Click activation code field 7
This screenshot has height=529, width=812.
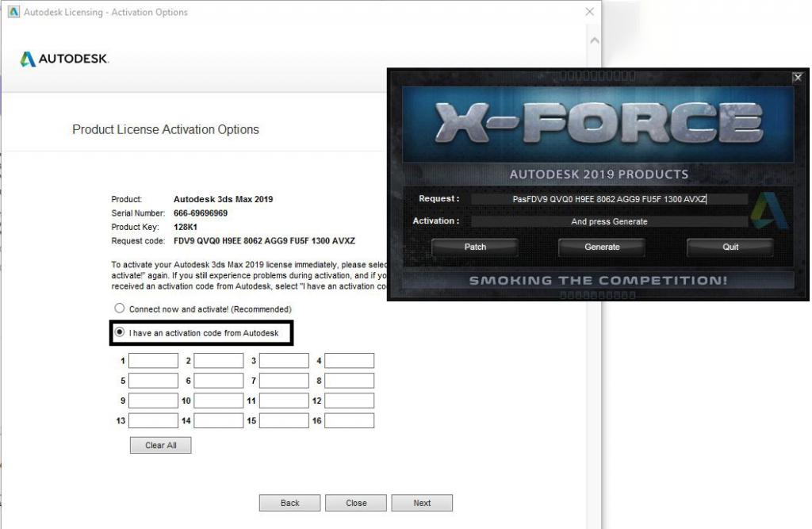coord(284,381)
